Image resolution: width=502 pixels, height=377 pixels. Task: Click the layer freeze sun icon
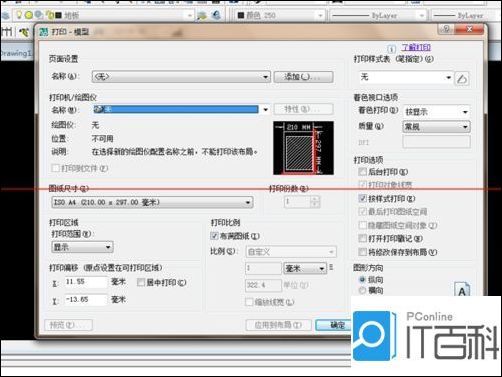pos(29,15)
